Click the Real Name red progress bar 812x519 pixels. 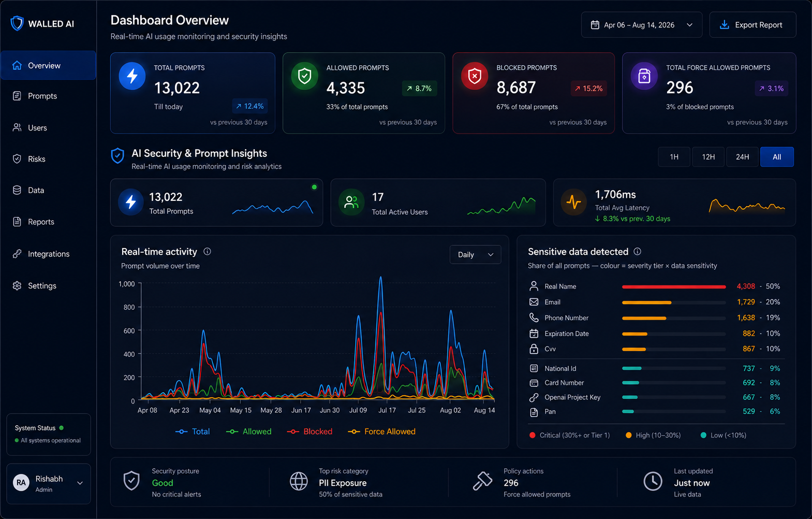tap(674, 286)
